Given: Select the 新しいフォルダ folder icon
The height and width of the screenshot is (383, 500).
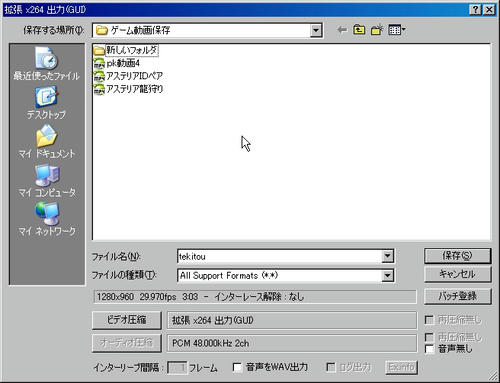Looking at the screenshot, I should 99,50.
